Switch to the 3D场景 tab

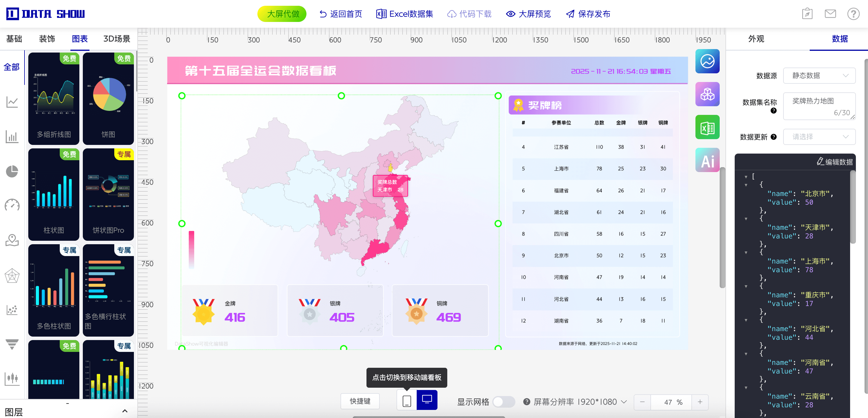pos(117,39)
